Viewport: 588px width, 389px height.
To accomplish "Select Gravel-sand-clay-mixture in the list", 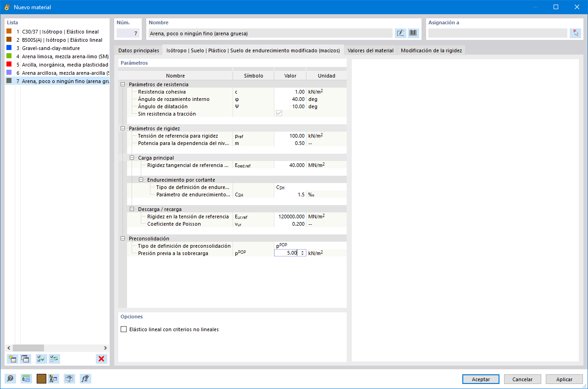I will click(57, 48).
